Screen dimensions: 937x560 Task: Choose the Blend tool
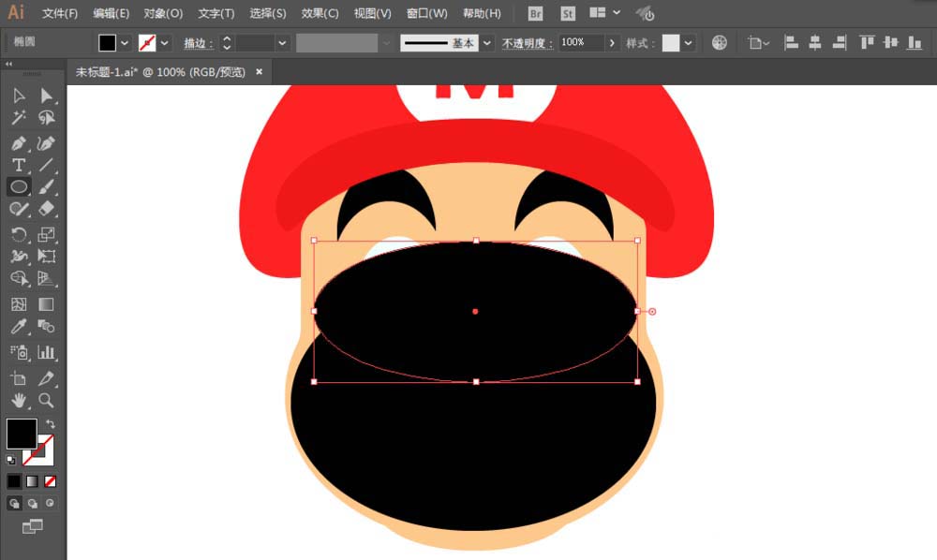point(46,326)
